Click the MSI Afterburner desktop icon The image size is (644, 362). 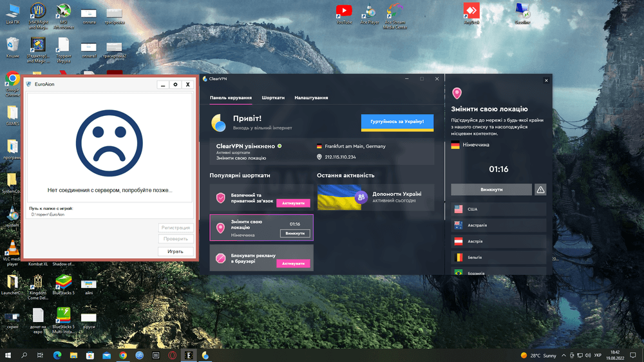tap(63, 12)
